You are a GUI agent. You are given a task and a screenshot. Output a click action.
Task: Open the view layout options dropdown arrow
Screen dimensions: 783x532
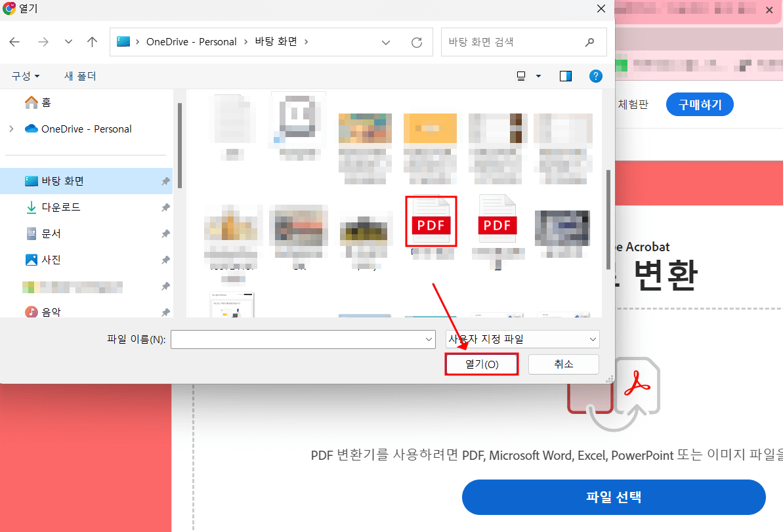[538, 75]
